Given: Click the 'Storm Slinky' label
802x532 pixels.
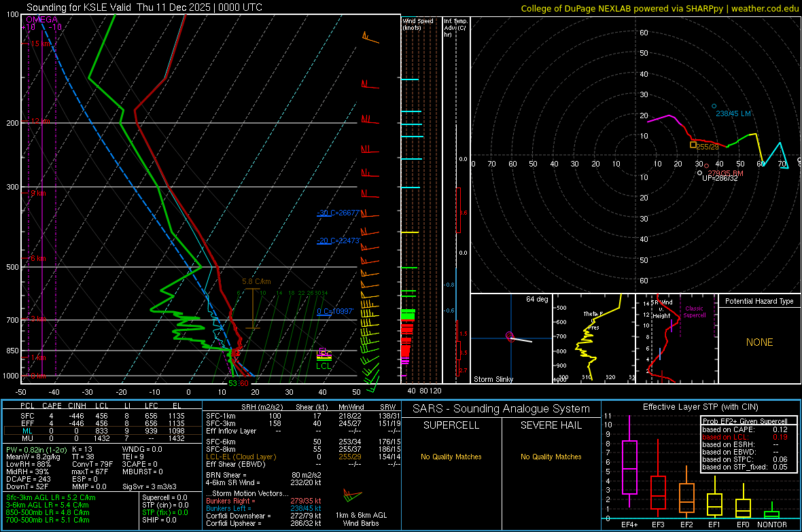Looking at the screenshot, I should click(493, 379).
